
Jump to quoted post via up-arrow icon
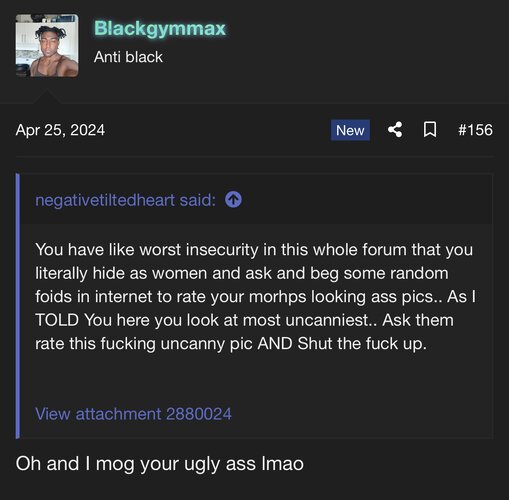(233, 200)
